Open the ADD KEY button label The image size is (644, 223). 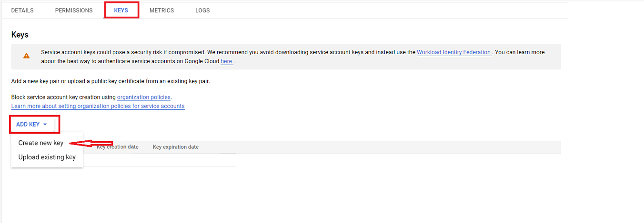28,125
